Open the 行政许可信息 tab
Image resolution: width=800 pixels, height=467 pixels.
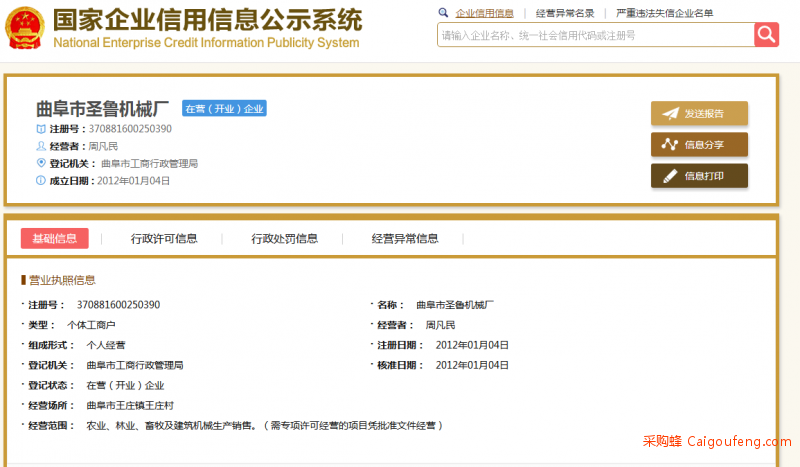(x=164, y=239)
